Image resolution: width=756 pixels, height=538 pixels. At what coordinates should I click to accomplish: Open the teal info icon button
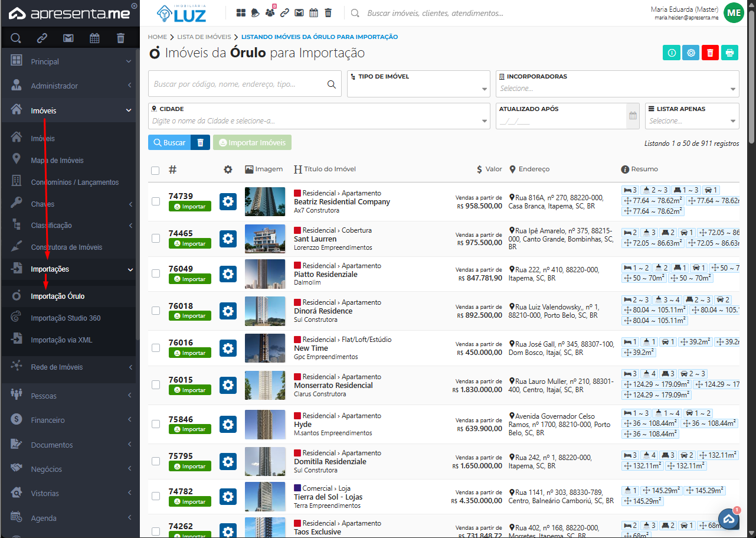tap(672, 53)
